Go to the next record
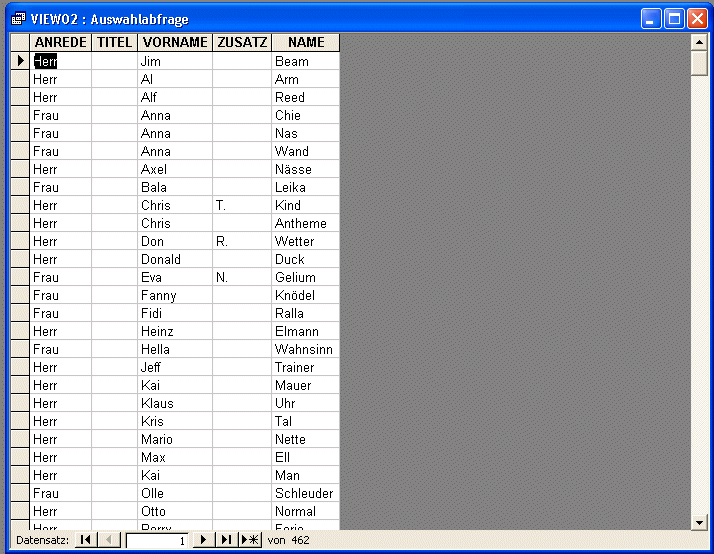 click(203, 540)
